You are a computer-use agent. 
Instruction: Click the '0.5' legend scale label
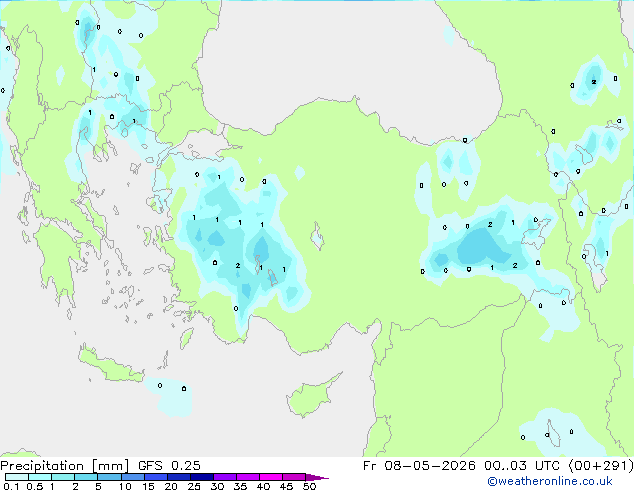point(35,486)
